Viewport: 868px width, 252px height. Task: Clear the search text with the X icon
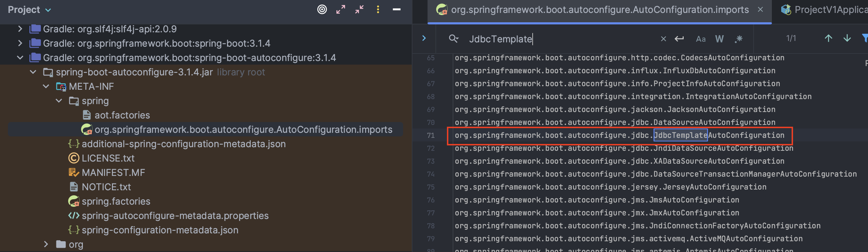coord(664,39)
